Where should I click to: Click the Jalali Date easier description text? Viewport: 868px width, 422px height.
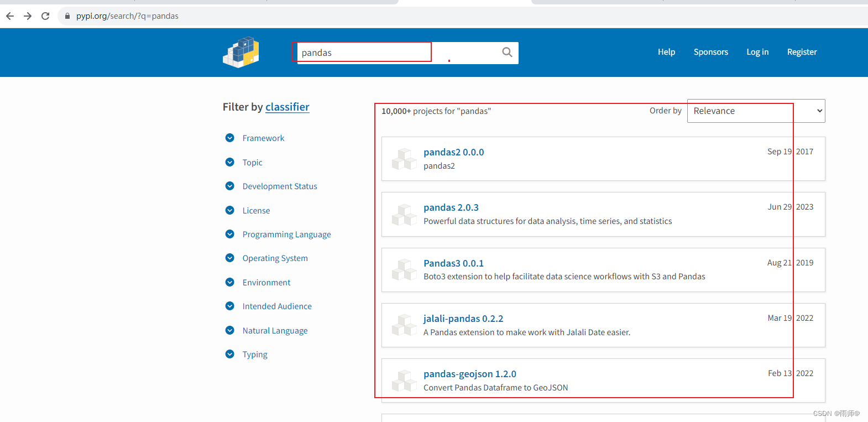coord(527,332)
